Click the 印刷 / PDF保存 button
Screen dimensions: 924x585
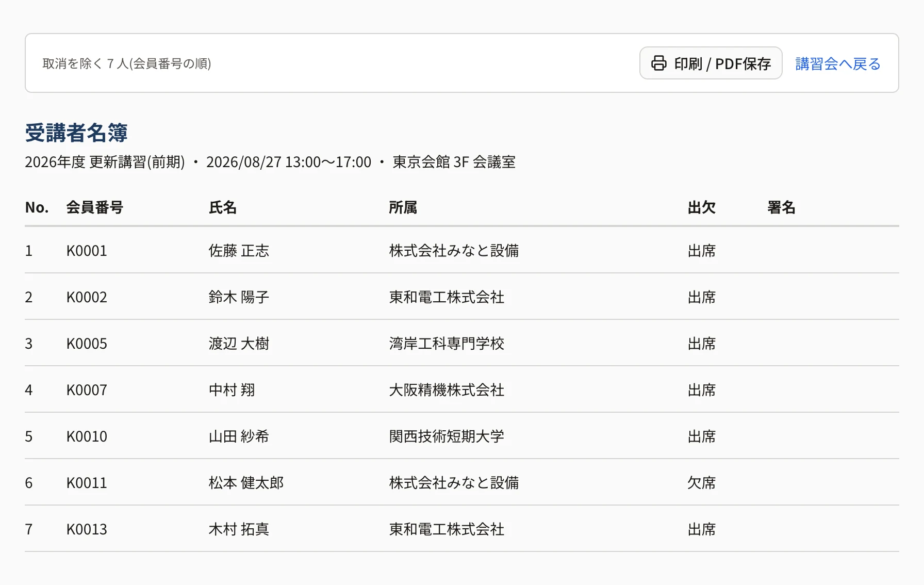pos(711,63)
